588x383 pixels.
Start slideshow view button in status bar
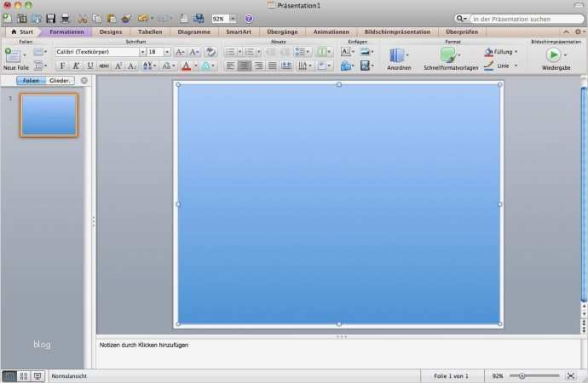37,376
